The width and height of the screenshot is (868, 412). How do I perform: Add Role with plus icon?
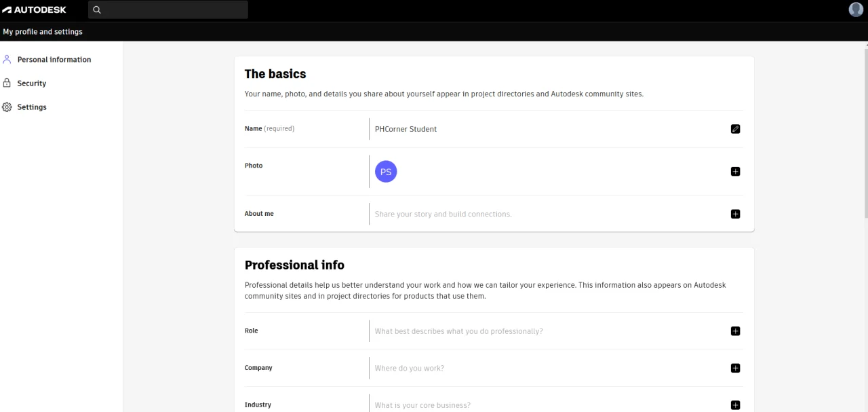(x=735, y=331)
